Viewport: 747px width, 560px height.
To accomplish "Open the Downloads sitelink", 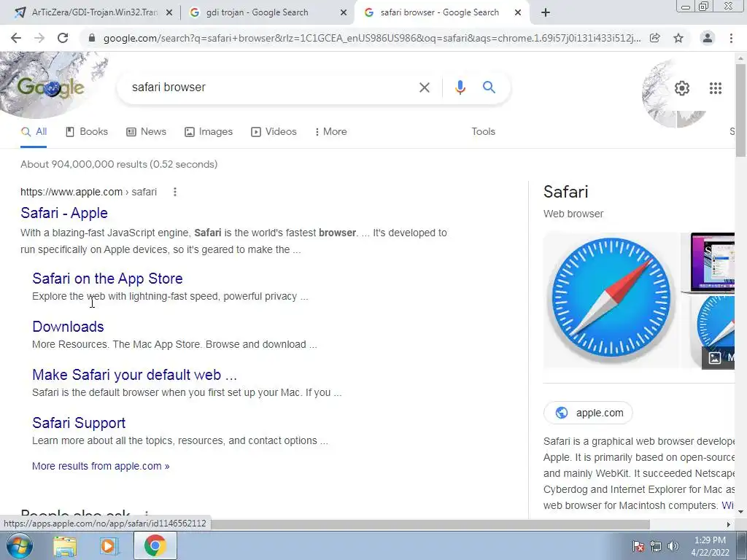I will tap(68, 327).
